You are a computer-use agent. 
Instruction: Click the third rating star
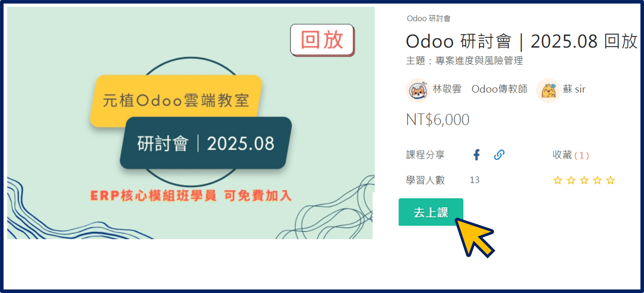pos(584,180)
